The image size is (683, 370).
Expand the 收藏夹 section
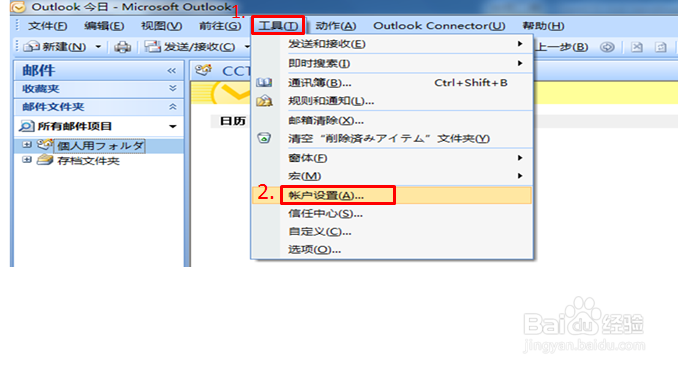[x=172, y=88]
